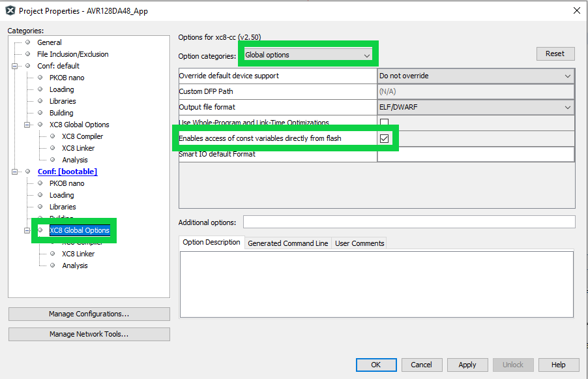Check the Whole-Program and Link-Time Optimizations checkbox
This screenshot has width=588, height=379.
tap(384, 123)
